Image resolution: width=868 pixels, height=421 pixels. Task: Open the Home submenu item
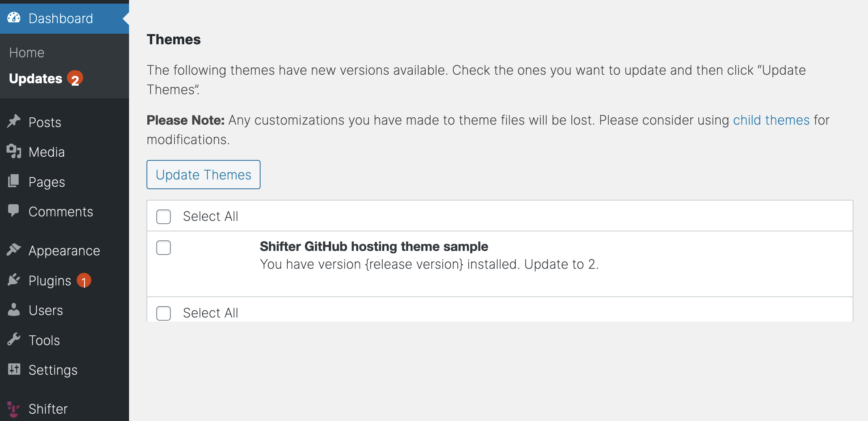(27, 53)
